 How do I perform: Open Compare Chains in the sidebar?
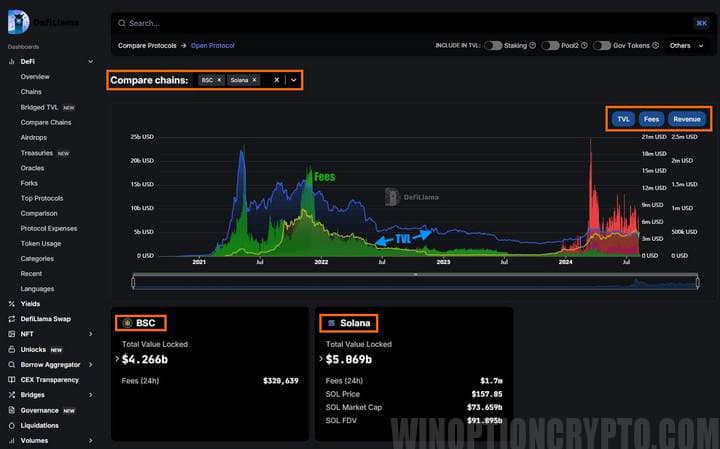[x=46, y=122]
